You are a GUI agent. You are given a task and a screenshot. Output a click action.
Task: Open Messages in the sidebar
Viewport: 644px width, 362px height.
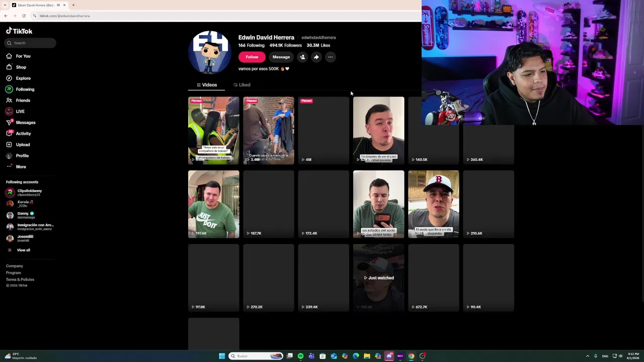[x=21, y=122]
